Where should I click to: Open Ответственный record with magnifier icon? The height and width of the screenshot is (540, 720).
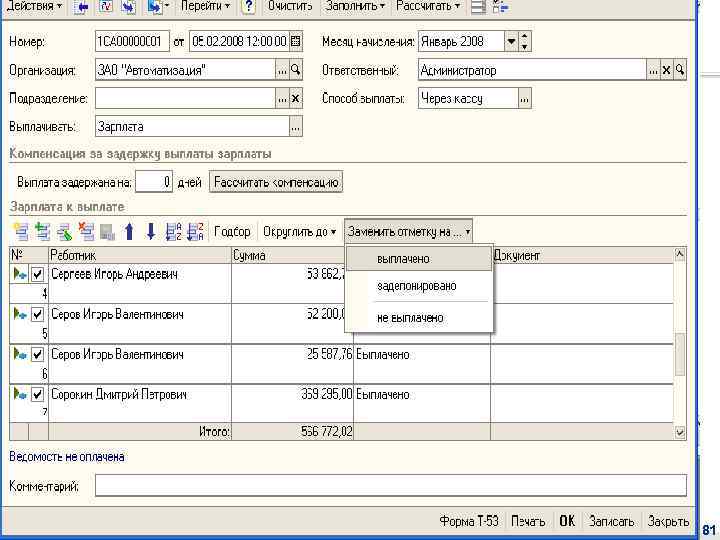point(680,70)
